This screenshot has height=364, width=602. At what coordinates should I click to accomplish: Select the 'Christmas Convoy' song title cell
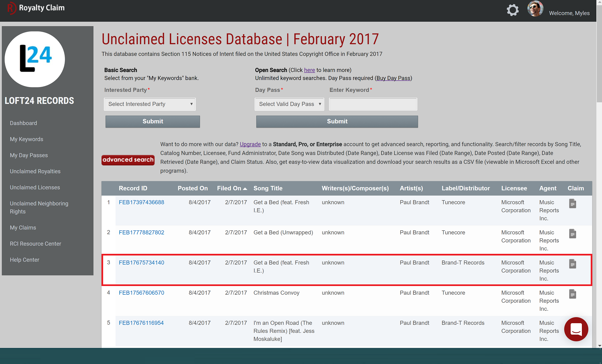pos(276,293)
